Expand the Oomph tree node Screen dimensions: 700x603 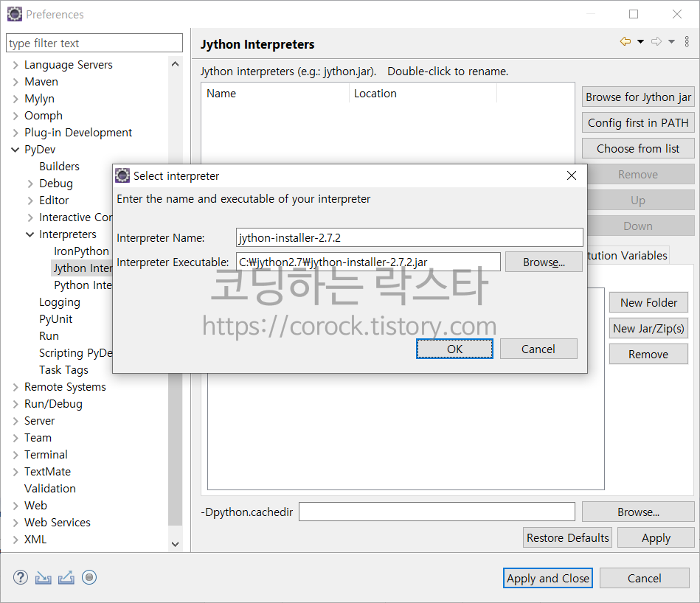click(x=15, y=116)
